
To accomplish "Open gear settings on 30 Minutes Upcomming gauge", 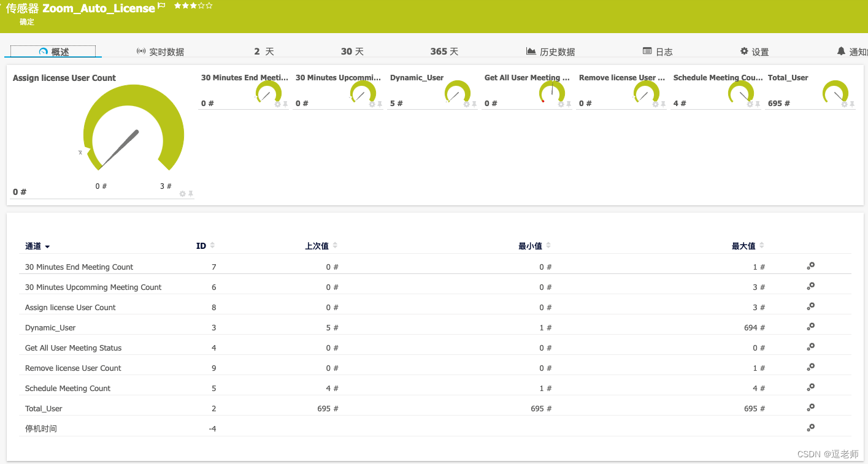I will tap(372, 104).
